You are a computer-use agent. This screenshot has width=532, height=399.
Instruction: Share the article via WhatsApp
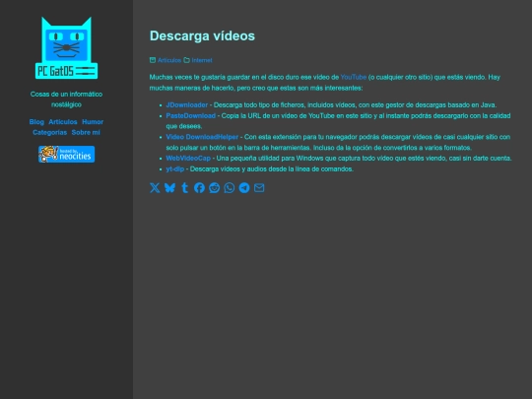(230, 187)
